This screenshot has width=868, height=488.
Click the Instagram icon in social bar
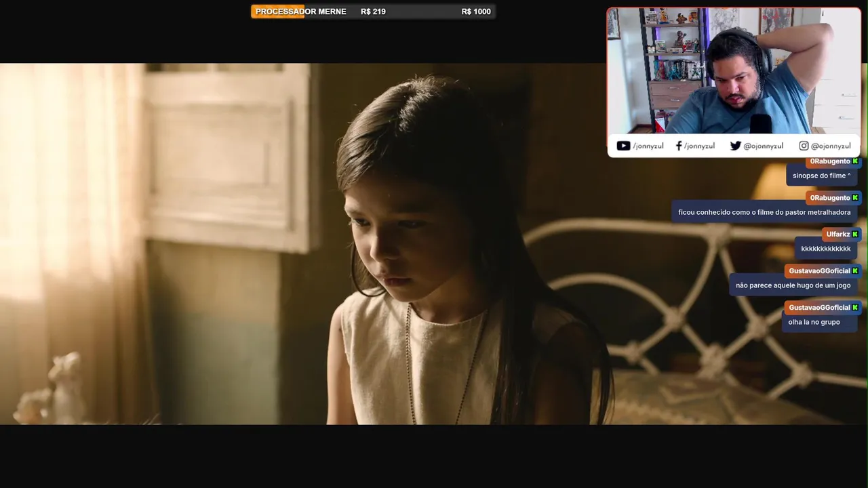(804, 146)
